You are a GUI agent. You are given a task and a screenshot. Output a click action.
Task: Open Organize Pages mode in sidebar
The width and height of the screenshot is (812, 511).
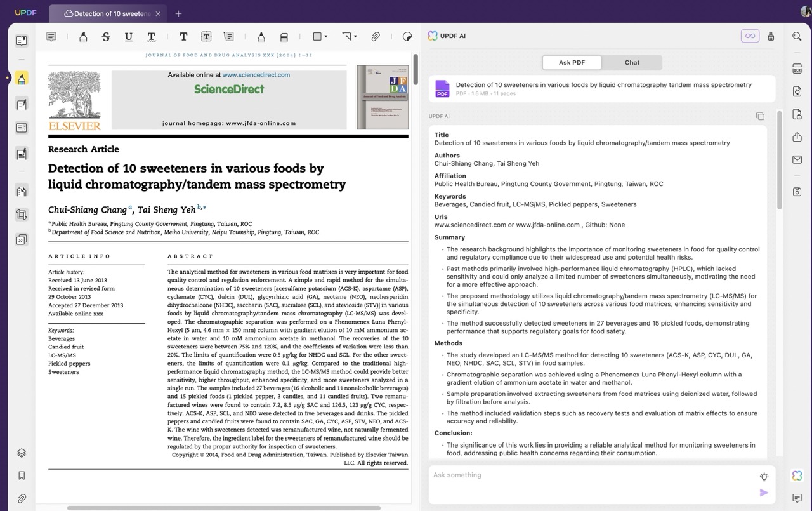coord(22,128)
